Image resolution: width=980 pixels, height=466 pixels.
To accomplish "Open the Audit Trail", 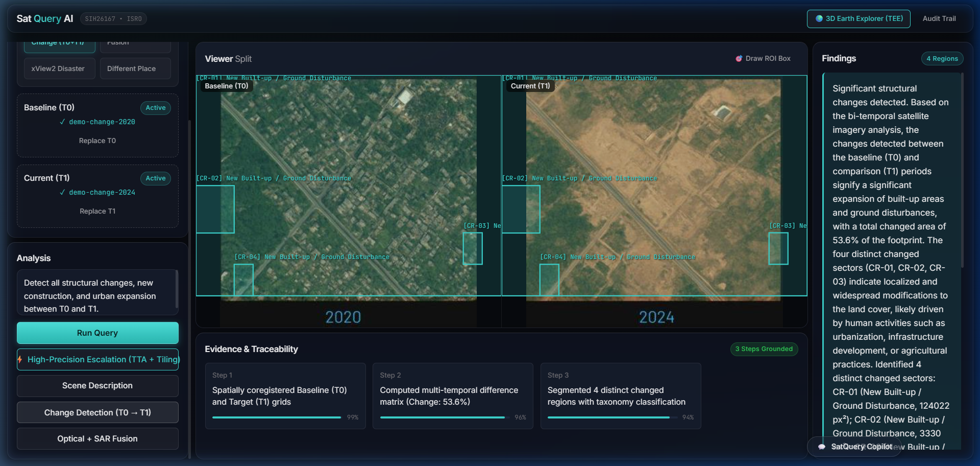I will coord(939,19).
